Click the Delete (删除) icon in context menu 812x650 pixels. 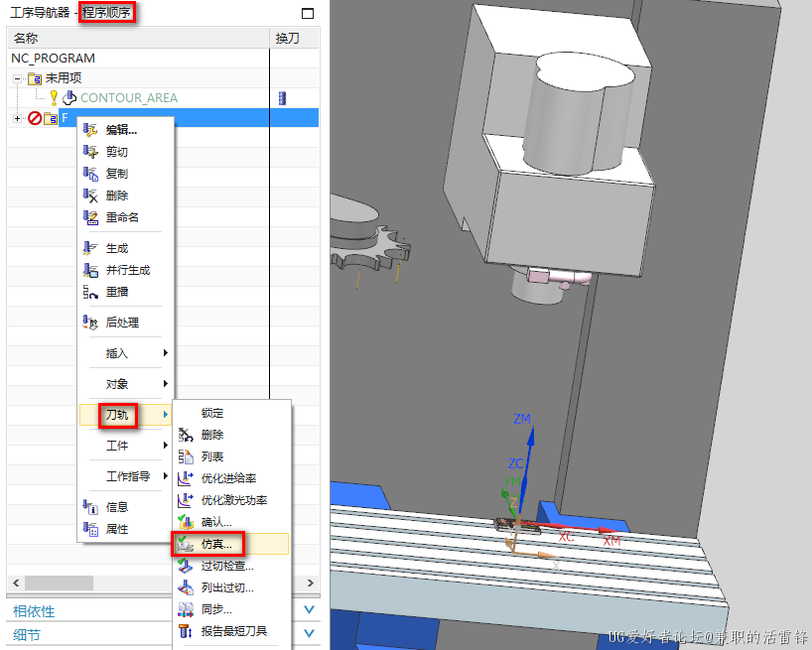point(91,195)
